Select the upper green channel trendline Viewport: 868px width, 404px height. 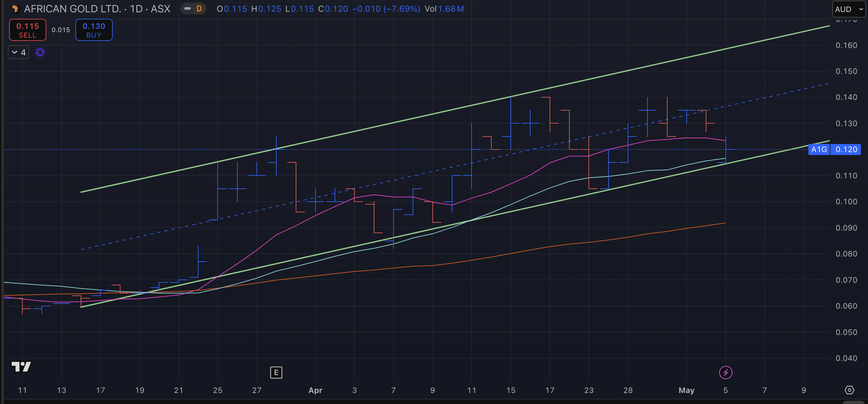pyautogui.click(x=455, y=109)
